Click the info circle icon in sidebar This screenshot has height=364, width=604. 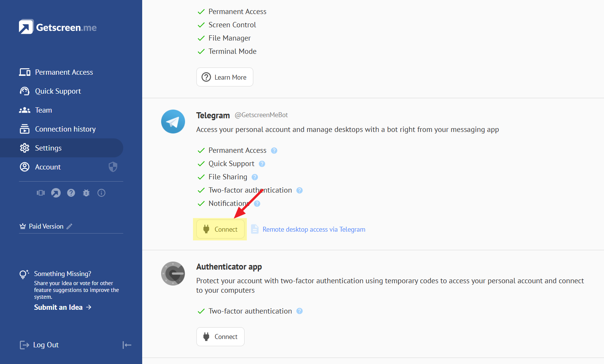tap(101, 193)
